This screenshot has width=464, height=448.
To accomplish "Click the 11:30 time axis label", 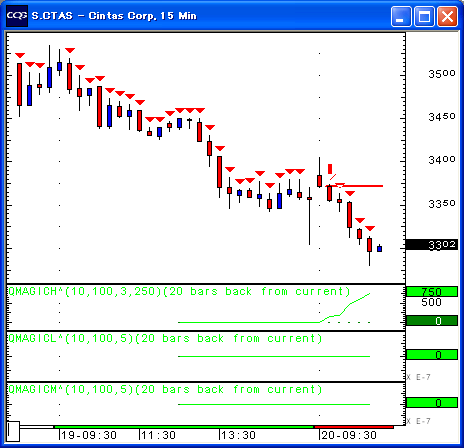I will click(158, 435).
